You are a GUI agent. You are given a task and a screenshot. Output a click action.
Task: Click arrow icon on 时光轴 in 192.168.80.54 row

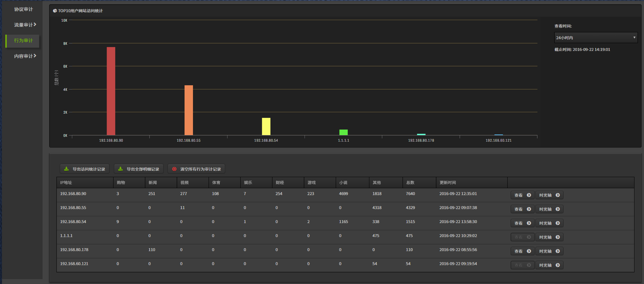tap(558, 223)
